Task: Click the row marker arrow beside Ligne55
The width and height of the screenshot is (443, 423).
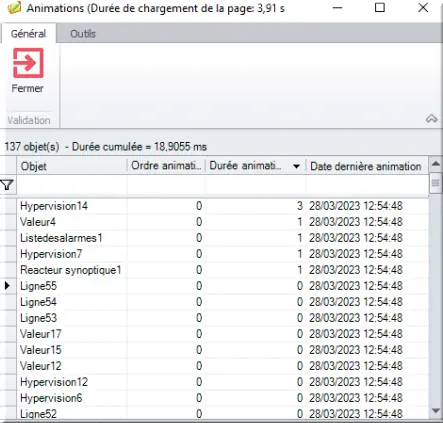Action: coord(7,286)
